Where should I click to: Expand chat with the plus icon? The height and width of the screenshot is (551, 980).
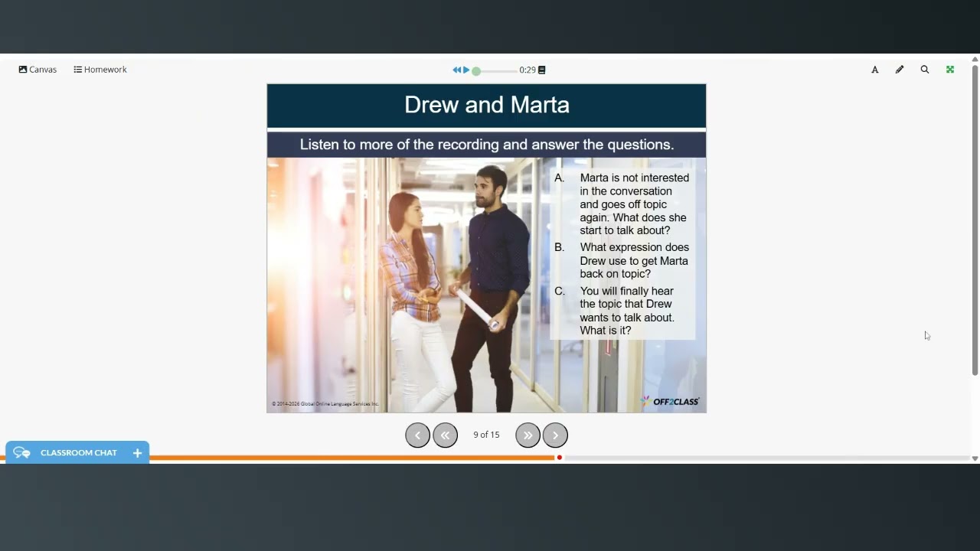[137, 453]
